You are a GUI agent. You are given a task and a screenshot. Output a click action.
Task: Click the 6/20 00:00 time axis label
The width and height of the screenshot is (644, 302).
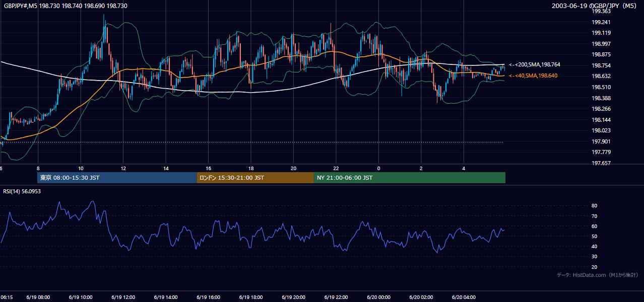tap(378, 297)
